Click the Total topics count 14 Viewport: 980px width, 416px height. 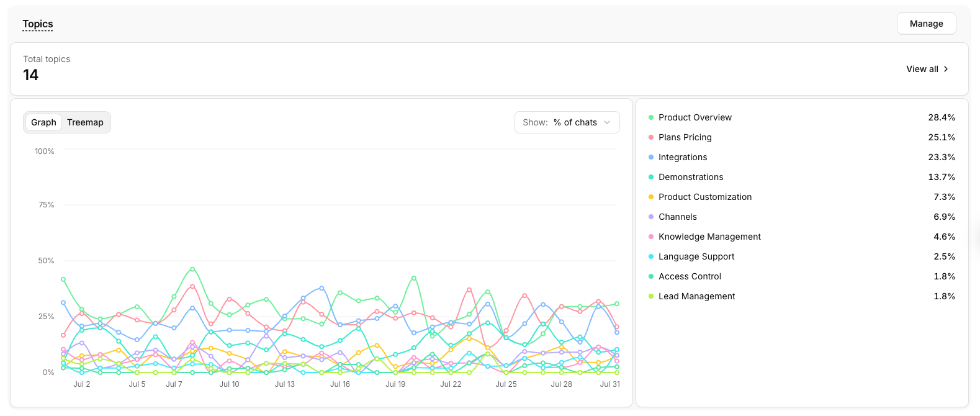pyautogui.click(x=31, y=75)
